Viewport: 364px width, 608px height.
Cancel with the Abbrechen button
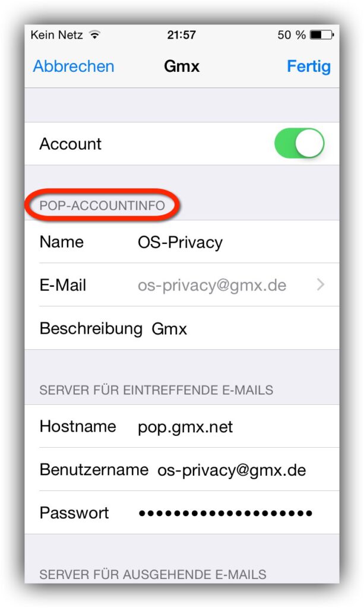click(x=74, y=66)
